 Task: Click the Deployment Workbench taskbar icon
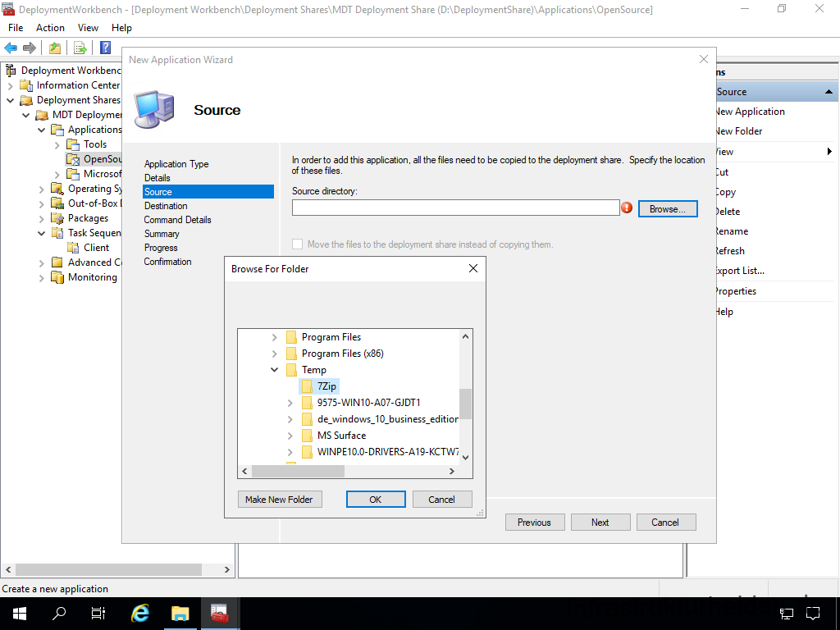pyautogui.click(x=219, y=613)
